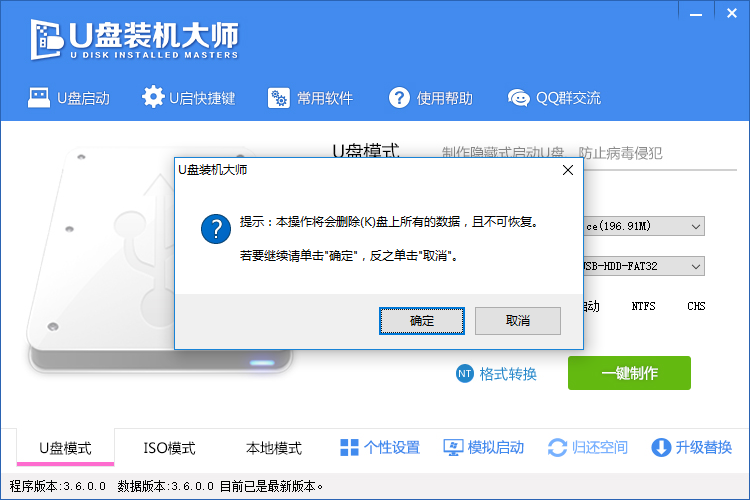The image size is (750, 500).
Task: Click the 防止病毒侵犯 text
Action: pyautogui.click(x=620, y=153)
